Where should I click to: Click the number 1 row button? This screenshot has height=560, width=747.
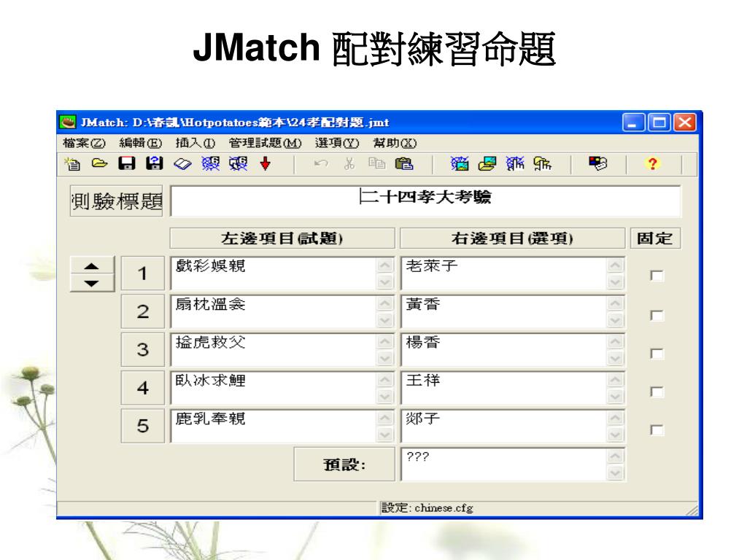pos(142,273)
